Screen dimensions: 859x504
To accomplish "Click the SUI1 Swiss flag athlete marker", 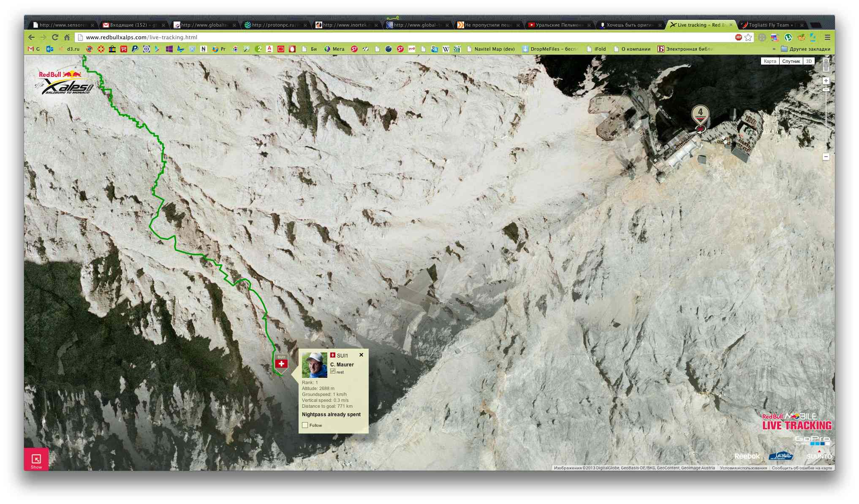I will pyautogui.click(x=281, y=363).
